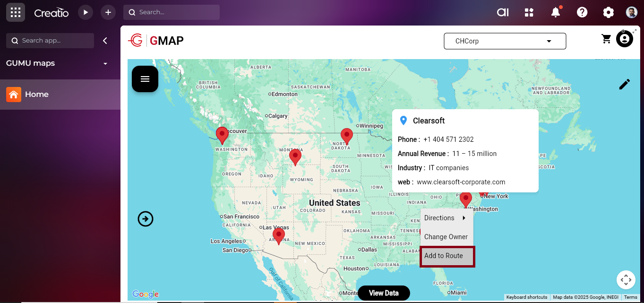Collapse the left sidebar with chevron
This screenshot has width=644, height=303.
[105, 41]
